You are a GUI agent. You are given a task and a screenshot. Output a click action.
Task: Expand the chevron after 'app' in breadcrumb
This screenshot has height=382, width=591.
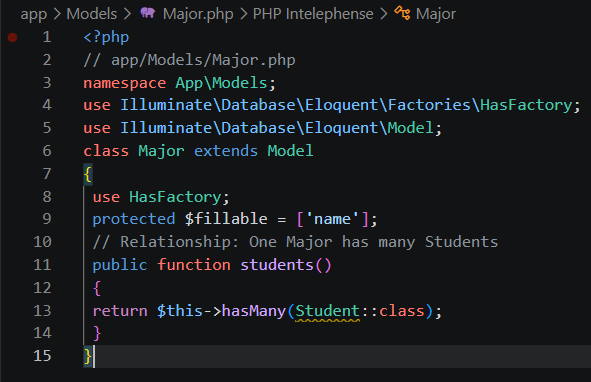point(57,14)
